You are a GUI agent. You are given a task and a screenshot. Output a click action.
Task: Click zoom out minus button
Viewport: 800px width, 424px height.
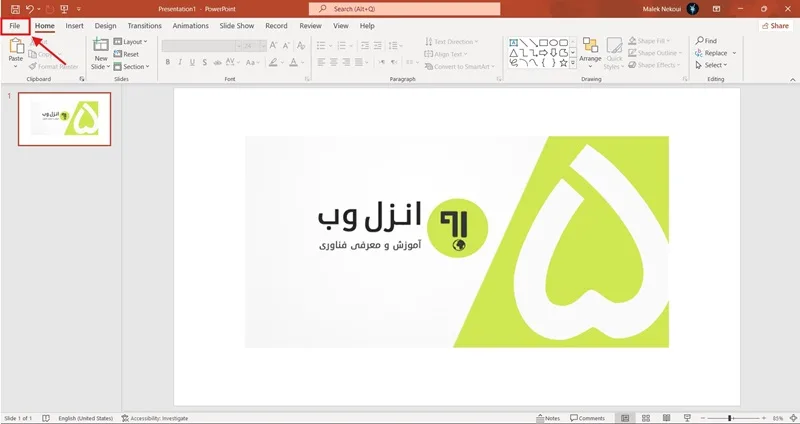[704, 418]
